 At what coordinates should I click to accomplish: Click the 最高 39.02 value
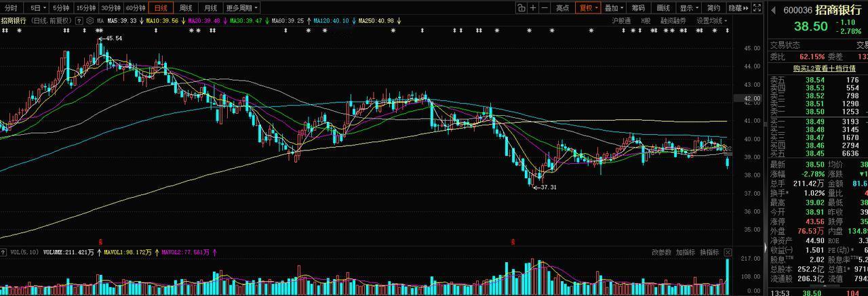[x=814, y=203]
